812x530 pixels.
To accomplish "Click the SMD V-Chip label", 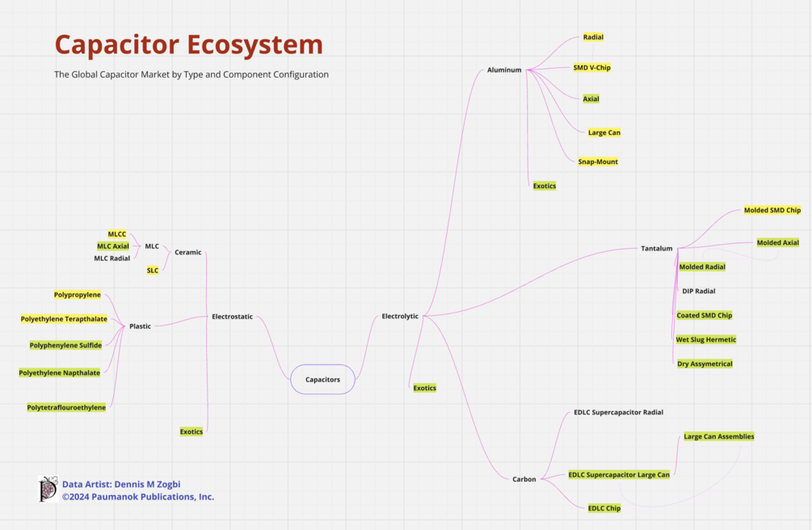I will click(592, 68).
